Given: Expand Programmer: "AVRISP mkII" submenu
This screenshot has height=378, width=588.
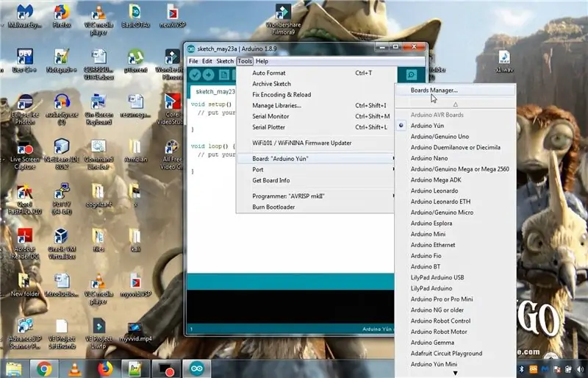Looking at the screenshot, I should 316,196.
